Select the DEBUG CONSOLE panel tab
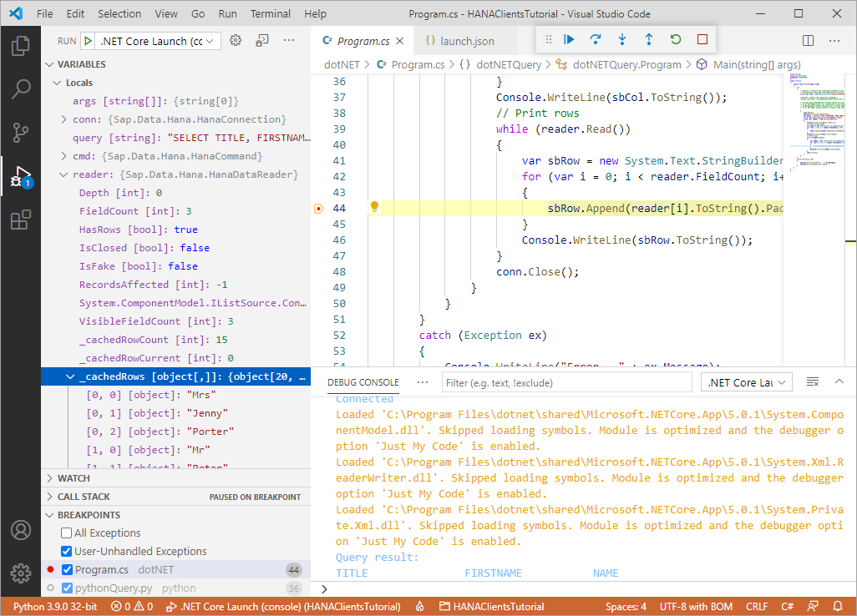The image size is (857, 616). pyautogui.click(x=363, y=382)
